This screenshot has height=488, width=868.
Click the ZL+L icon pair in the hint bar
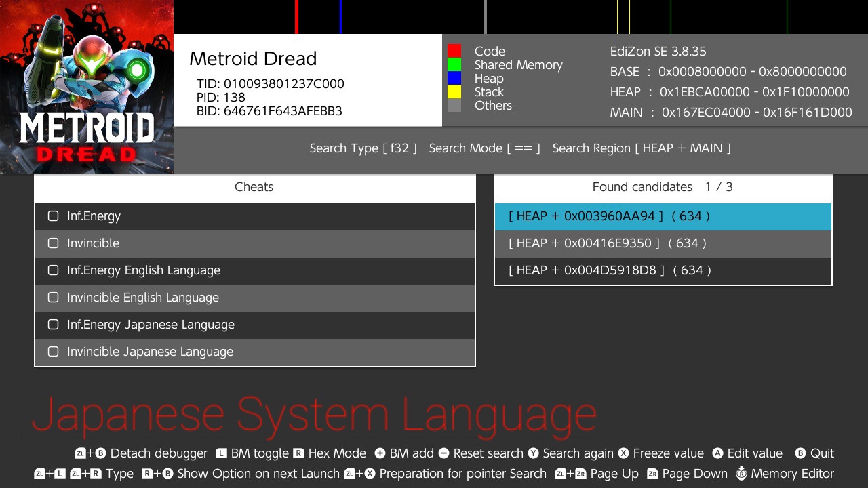49,474
